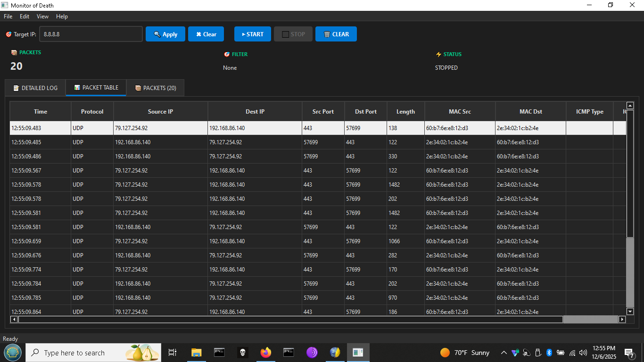Image resolution: width=644 pixels, height=362 pixels.
Task: Switch to the Detailed Log tab
Action: click(x=35, y=88)
